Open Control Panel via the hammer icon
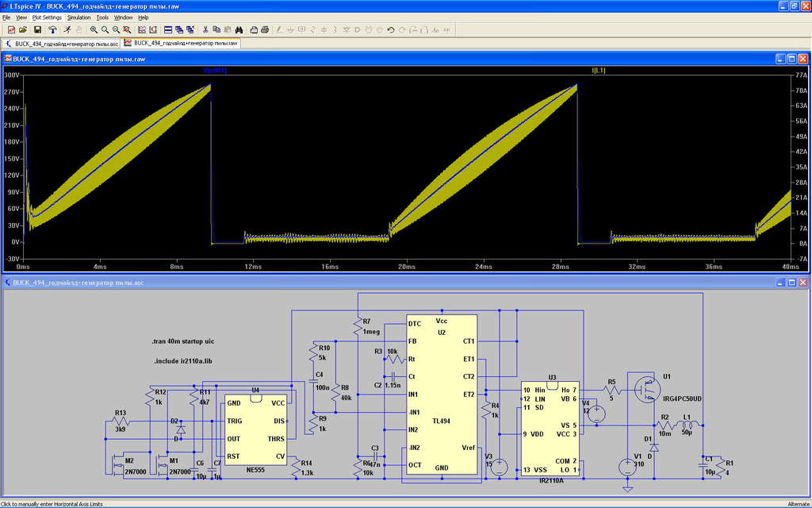 coord(52,29)
